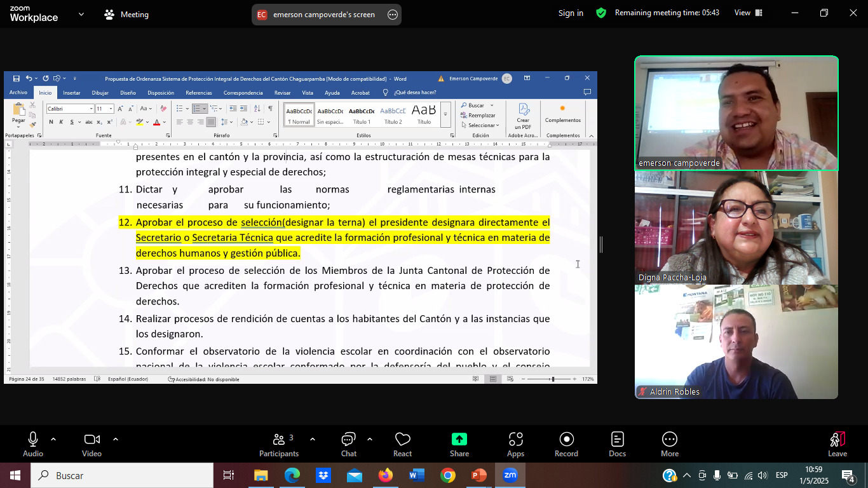Open the Word comments icon

click(587, 92)
